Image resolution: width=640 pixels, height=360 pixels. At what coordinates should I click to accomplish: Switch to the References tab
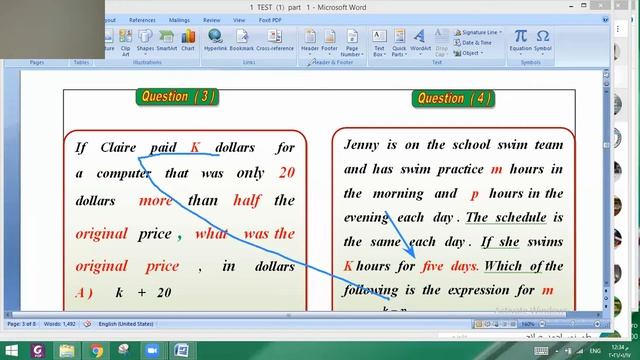pyautogui.click(x=142, y=20)
